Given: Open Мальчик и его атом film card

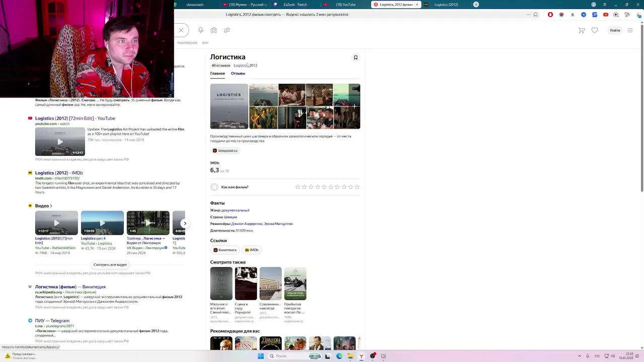Looking at the screenshot, I should click(x=221, y=295).
